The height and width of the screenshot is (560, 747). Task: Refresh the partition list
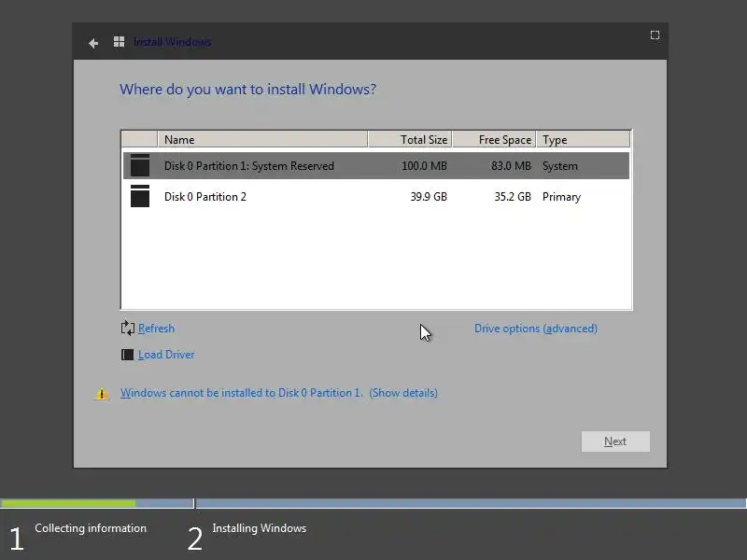(x=156, y=329)
